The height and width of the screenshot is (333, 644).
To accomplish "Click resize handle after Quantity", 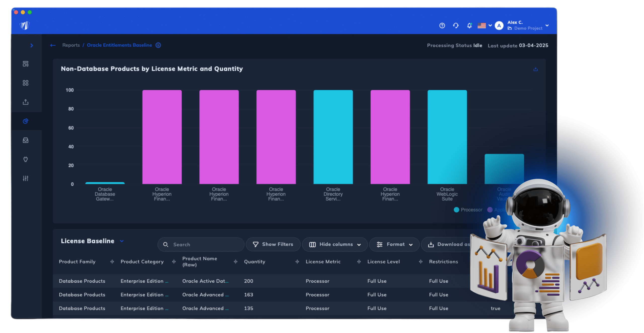I will pos(297,262).
